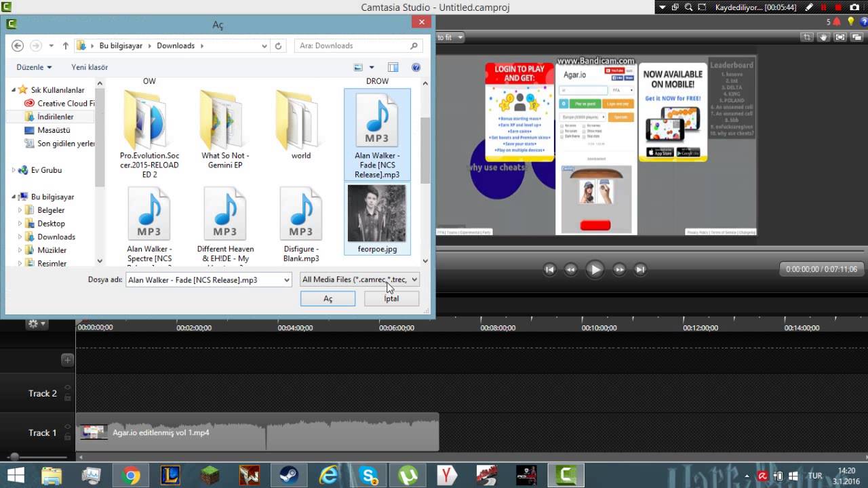Play the preview video
This screenshot has height=488, width=868.
point(595,269)
